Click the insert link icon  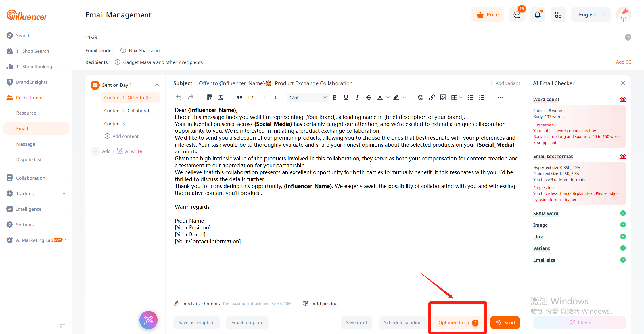tap(432, 98)
